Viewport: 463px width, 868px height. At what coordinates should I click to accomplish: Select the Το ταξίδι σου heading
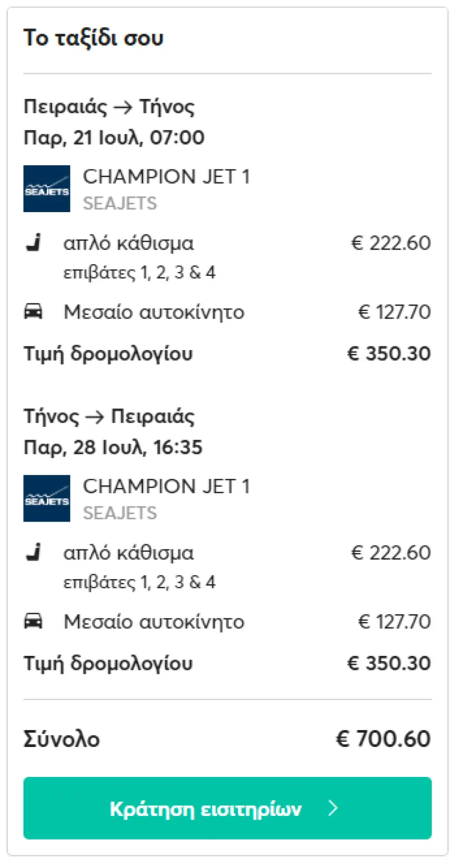pos(94,38)
